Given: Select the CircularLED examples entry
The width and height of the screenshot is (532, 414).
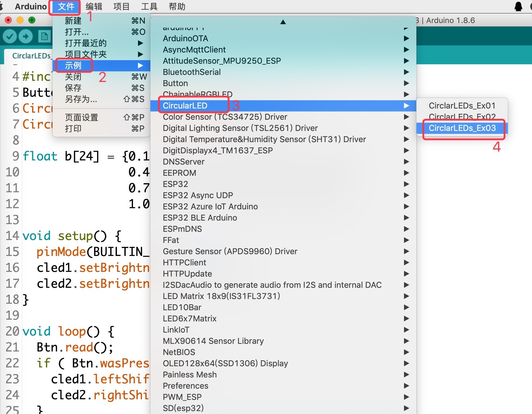Looking at the screenshot, I should (283, 106).
